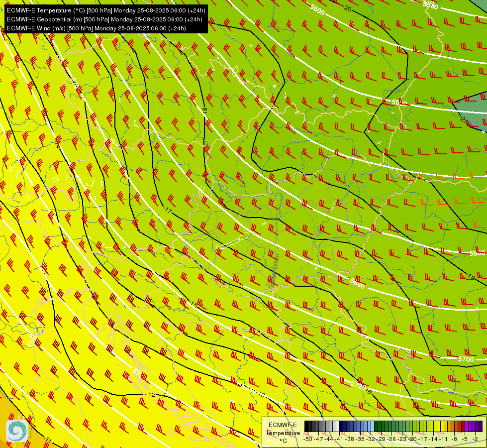
Task: Click the -12 isotherm label
Action: pyautogui.click(x=151, y=395)
